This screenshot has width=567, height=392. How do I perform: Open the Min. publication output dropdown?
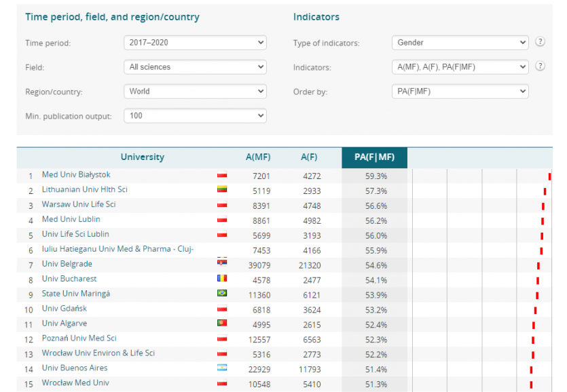click(195, 115)
